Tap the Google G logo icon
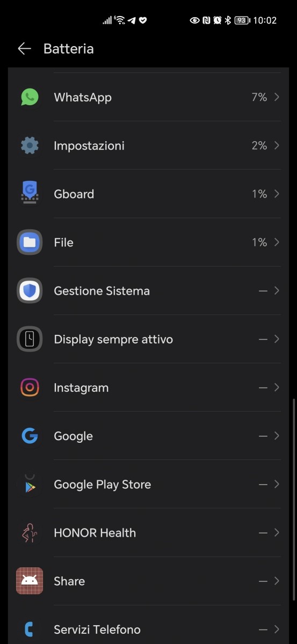This screenshot has width=297, height=644. [x=30, y=436]
